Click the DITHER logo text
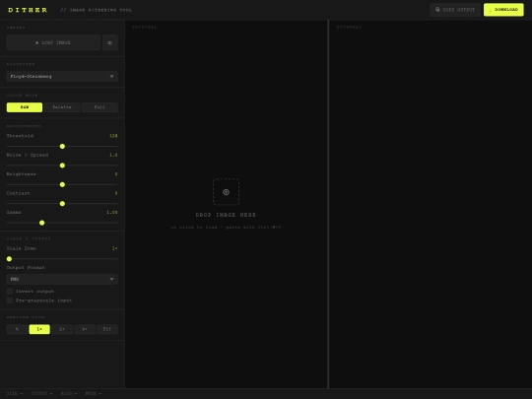The height and width of the screenshot is (399, 532). (28, 10)
